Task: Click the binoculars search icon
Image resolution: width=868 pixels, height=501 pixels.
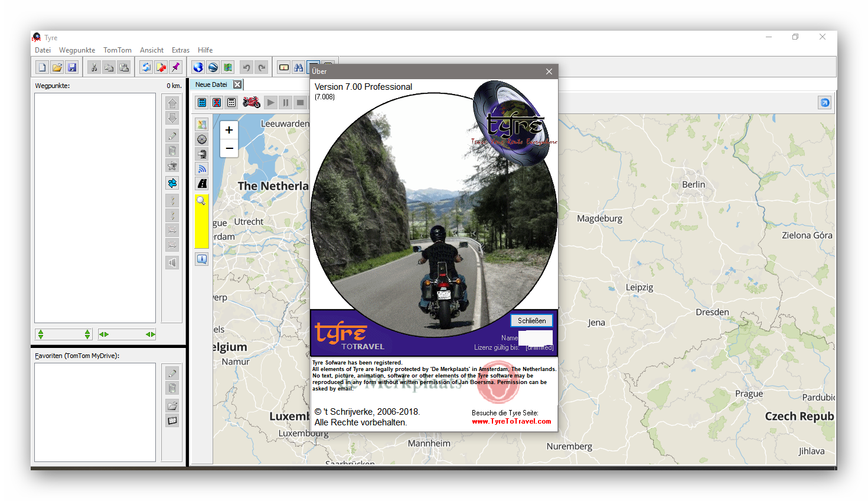Action: (x=299, y=67)
